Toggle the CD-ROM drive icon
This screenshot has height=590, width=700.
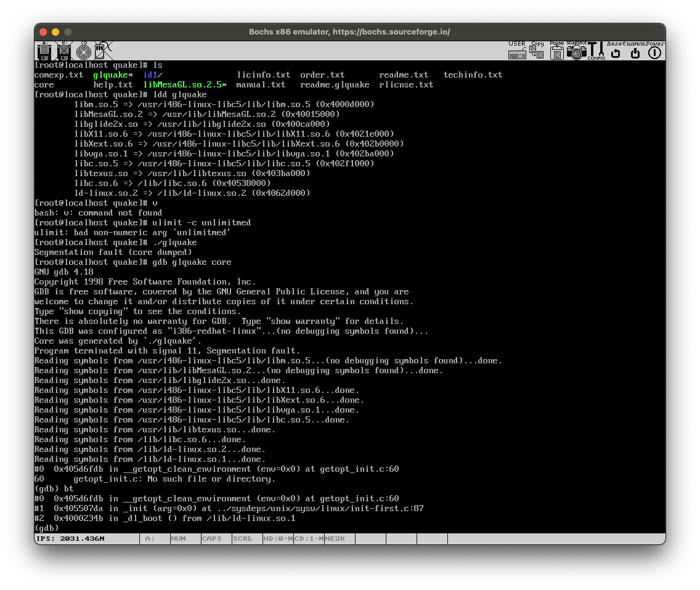tap(83, 51)
